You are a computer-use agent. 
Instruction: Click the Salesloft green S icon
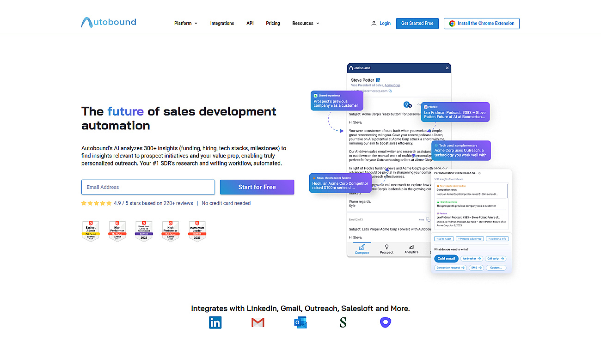click(x=343, y=322)
